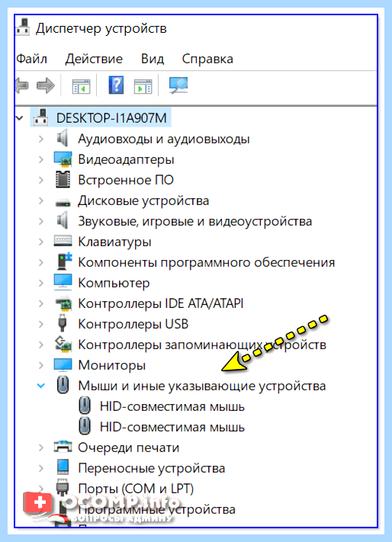
Task: Click the port connector icon of Порты (COM и LPT)
Action: 63,488
